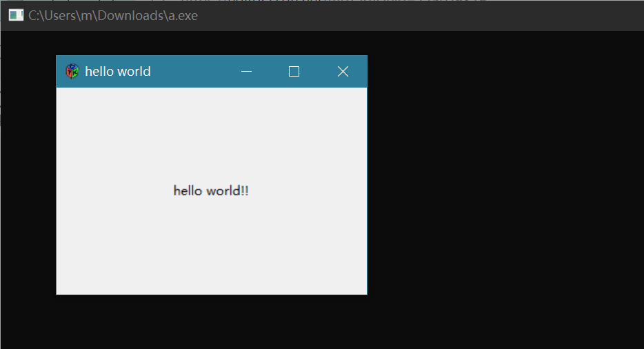Viewport: 644px width, 349px height.
Task: Click the console window icon beside a.exe path
Action: [15, 15]
